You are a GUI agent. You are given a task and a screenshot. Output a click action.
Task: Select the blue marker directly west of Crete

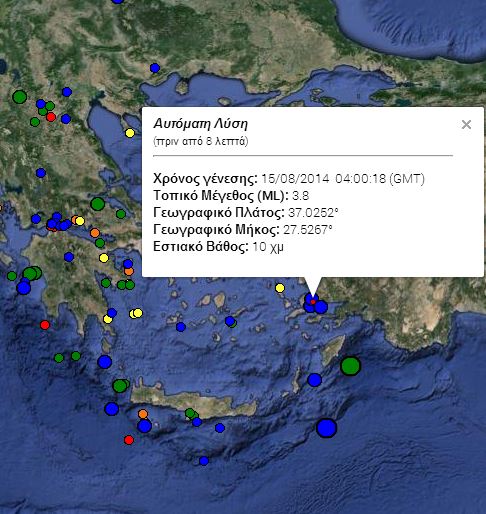(x=112, y=409)
